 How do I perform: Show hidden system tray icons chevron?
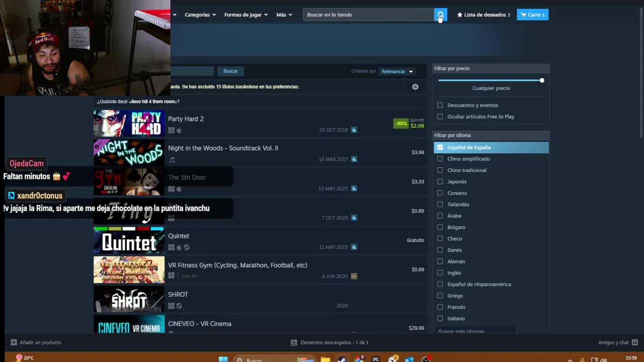pos(570,360)
